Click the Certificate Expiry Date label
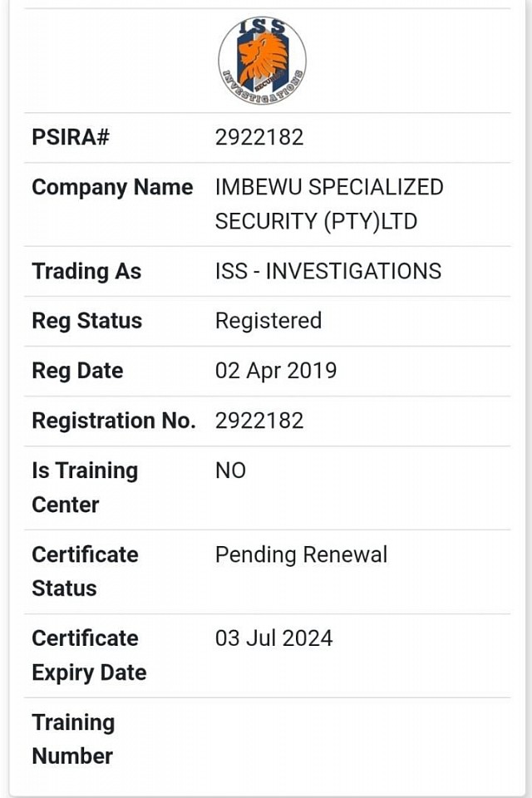 click(x=89, y=656)
